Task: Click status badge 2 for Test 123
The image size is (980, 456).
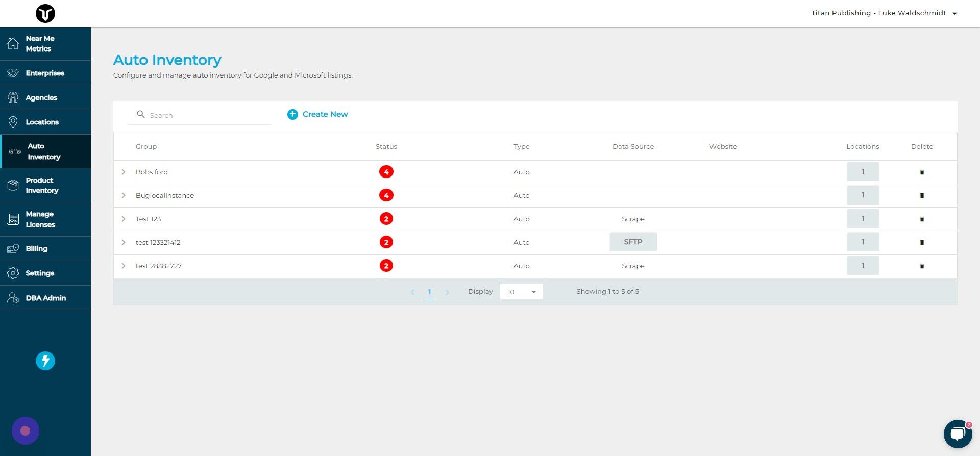Action: click(386, 219)
